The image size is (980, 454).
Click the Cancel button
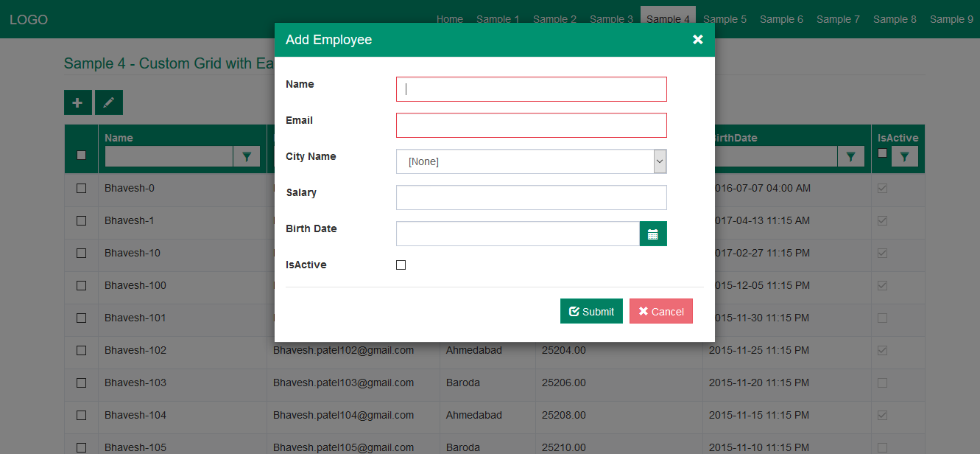pos(661,311)
